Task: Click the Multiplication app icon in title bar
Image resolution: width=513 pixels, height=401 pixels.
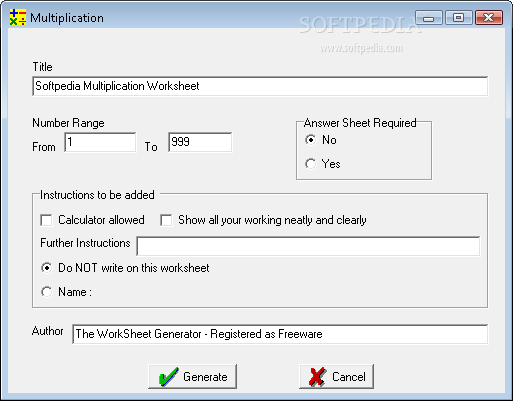Action: click(18, 17)
